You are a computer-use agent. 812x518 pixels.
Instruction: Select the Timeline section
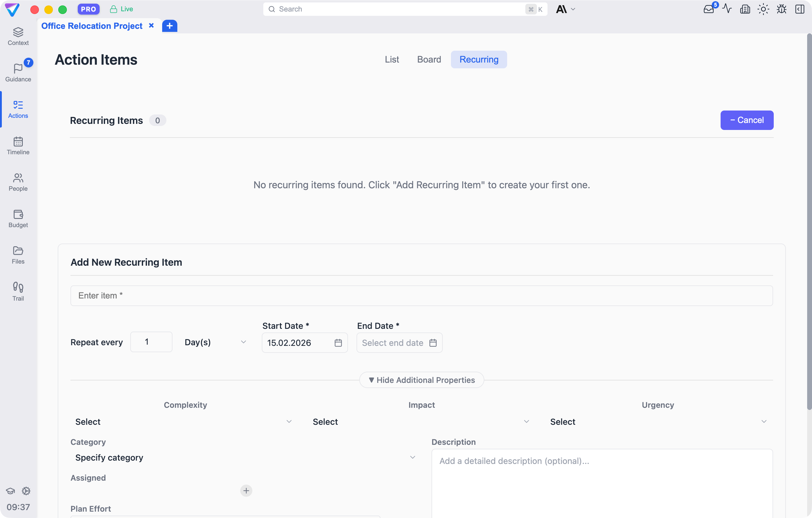[18, 146]
